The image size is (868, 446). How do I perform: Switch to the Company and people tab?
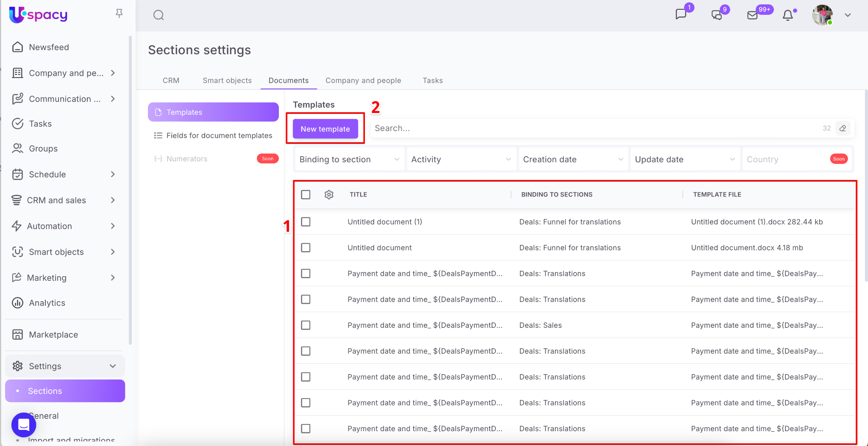(x=363, y=80)
